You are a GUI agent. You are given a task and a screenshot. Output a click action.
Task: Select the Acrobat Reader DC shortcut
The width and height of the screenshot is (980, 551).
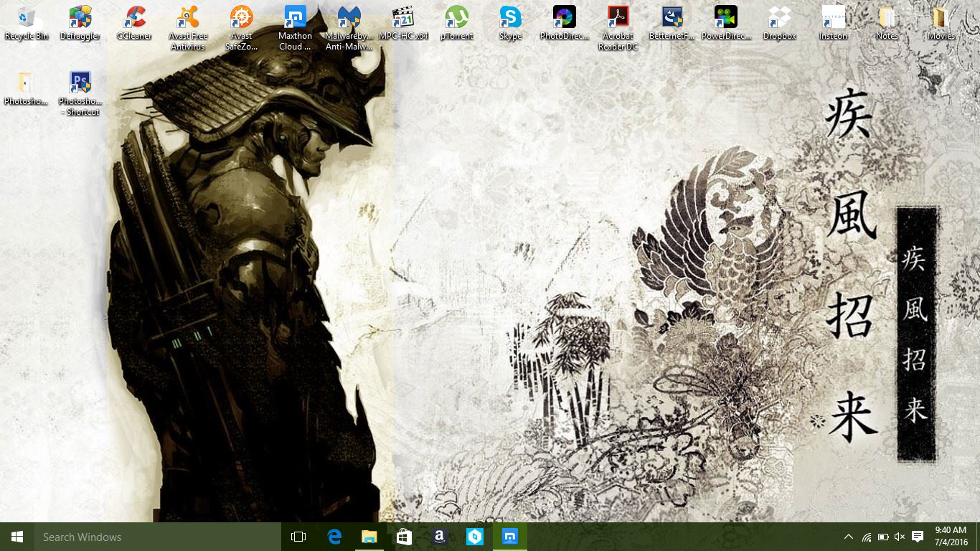[x=618, y=28]
